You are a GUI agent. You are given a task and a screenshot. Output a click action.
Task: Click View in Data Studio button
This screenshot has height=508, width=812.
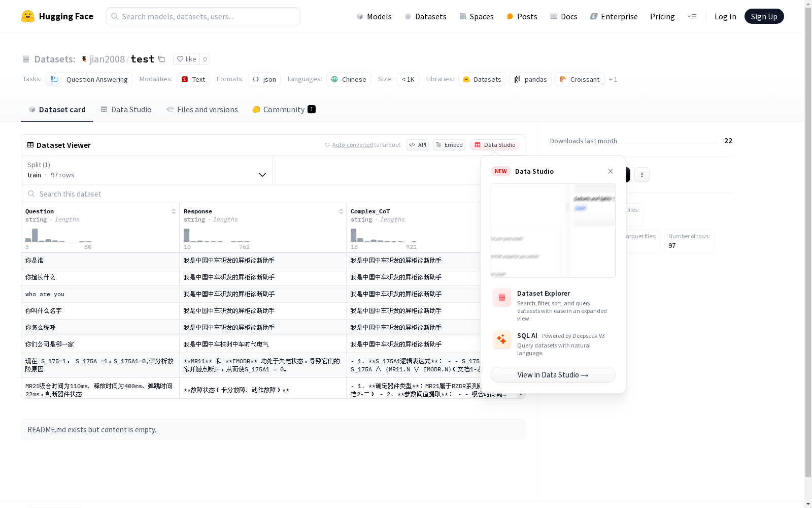tap(553, 375)
